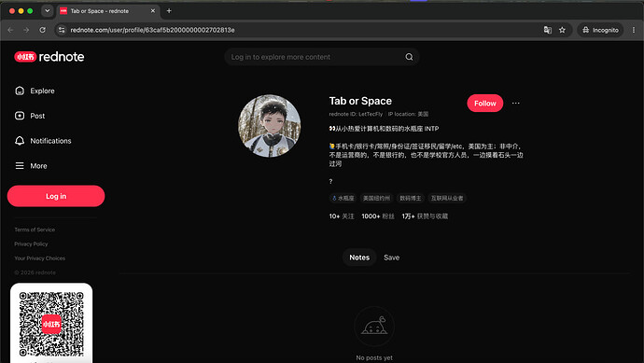Click the Incognito indicator
Screen dimensions: 644x363
[x=600, y=30]
